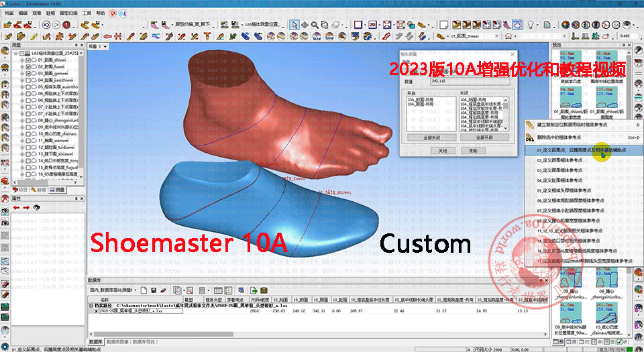The width and height of the screenshot is (644, 352).
Task: Click the round red globe icon in menu bar
Action: pos(113,13)
